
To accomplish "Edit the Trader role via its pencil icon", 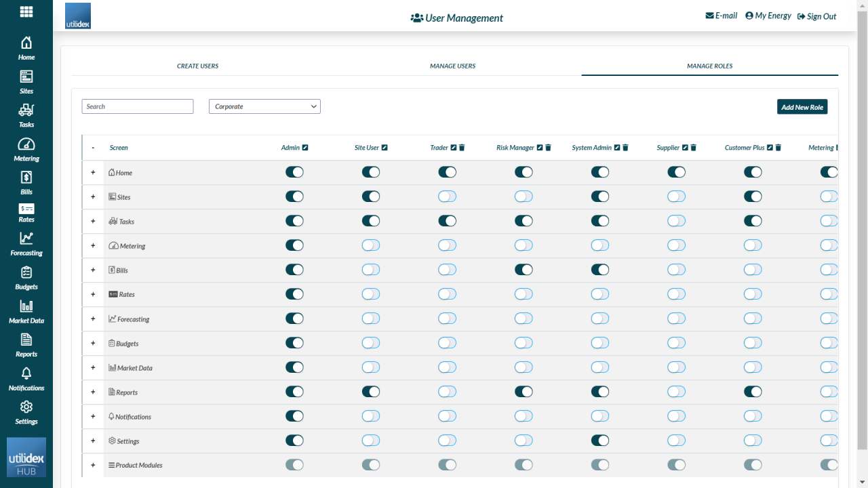I will point(453,147).
